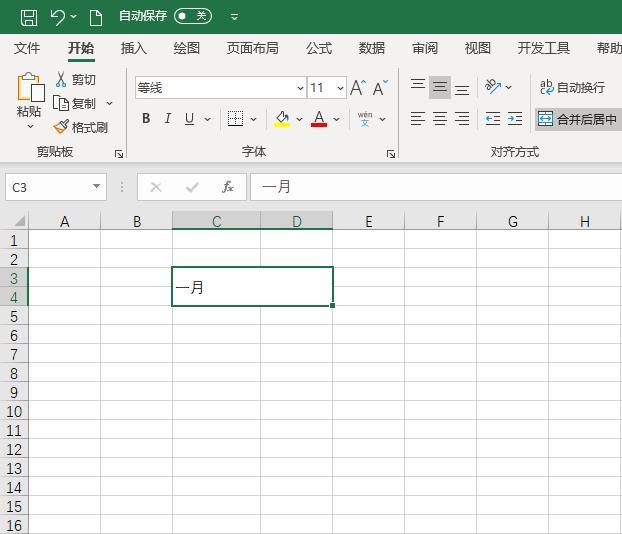This screenshot has width=622, height=534.
Task: Click the Insert Function fx icon
Action: [228, 187]
